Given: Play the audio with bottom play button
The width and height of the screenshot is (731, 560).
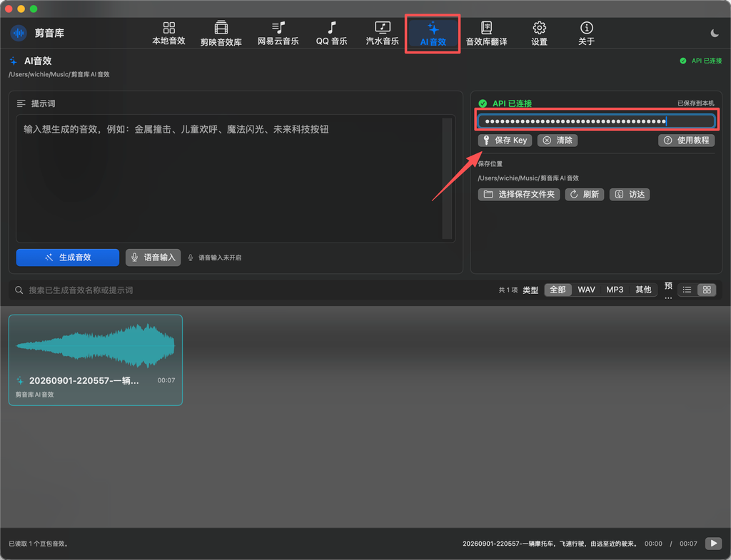Looking at the screenshot, I should pos(713,543).
